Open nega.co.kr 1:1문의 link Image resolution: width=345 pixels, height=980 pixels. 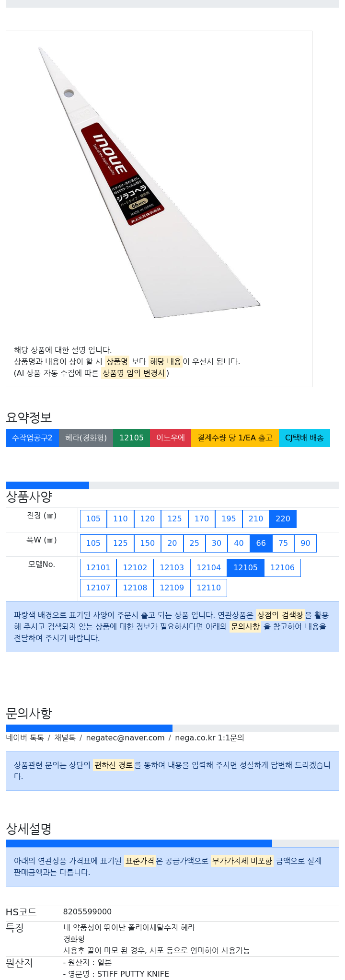(x=209, y=738)
